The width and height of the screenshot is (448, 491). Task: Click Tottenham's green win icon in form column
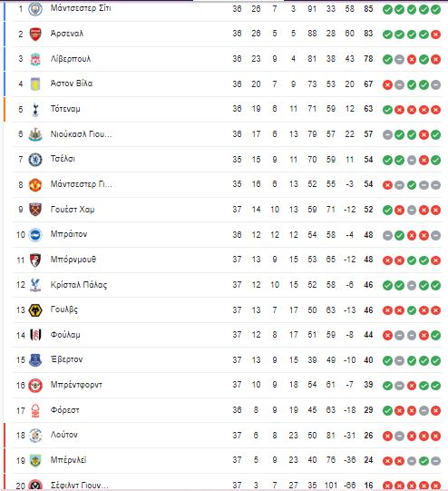pyautogui.click(x=387, y=110)
